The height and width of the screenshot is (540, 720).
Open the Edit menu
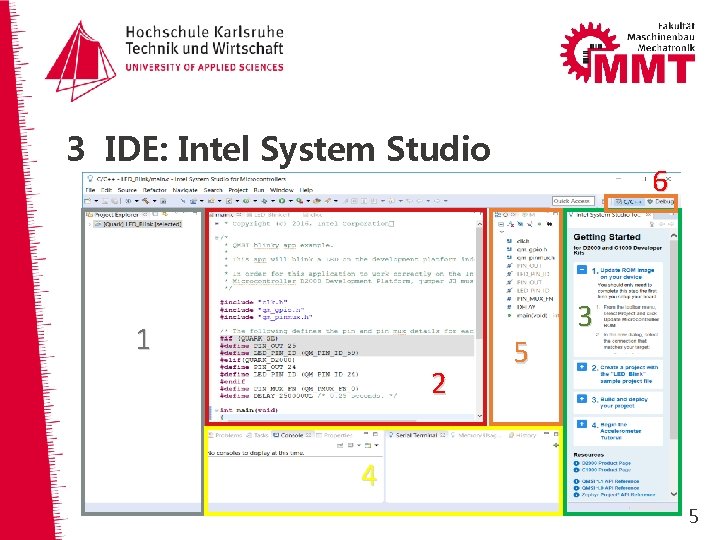[107, 190]
